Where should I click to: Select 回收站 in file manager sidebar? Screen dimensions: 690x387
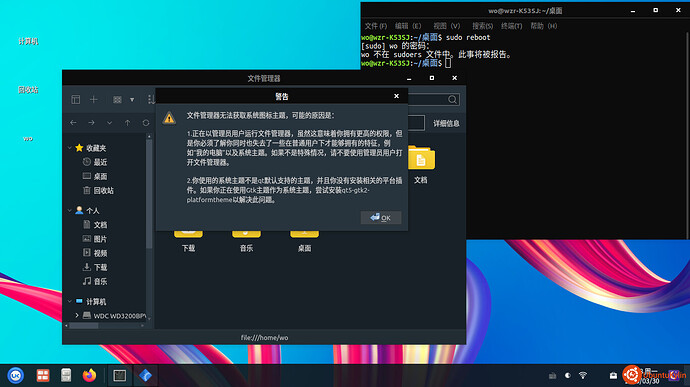[103, 191]
